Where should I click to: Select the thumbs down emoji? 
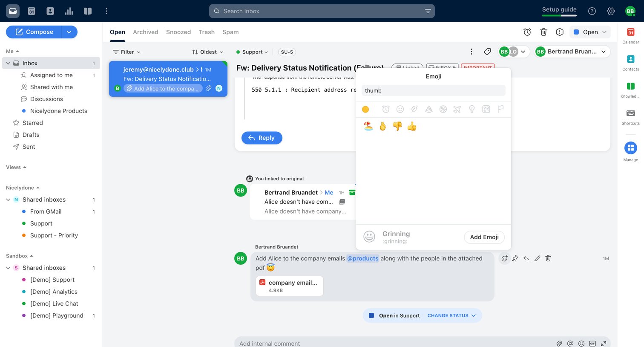click(x=397, y=126)
